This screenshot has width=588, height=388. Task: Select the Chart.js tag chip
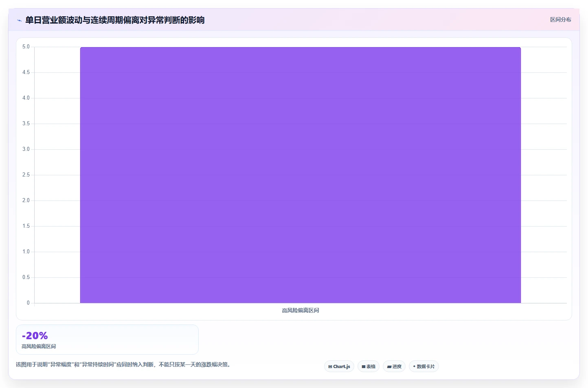[x=339, y=366]
